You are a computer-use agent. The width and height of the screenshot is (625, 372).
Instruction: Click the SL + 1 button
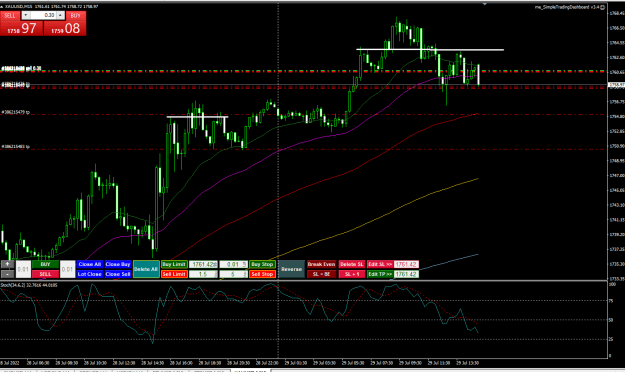[352, 274]
